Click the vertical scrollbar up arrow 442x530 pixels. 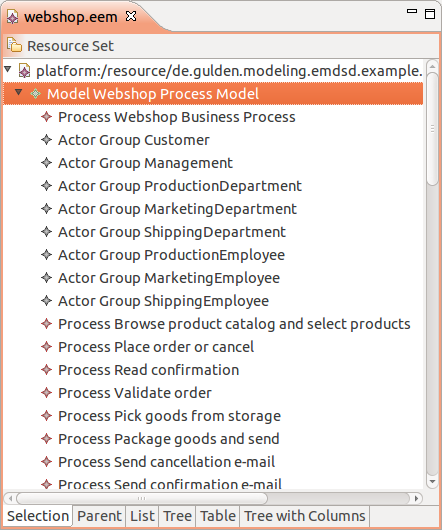click(432, 66)
